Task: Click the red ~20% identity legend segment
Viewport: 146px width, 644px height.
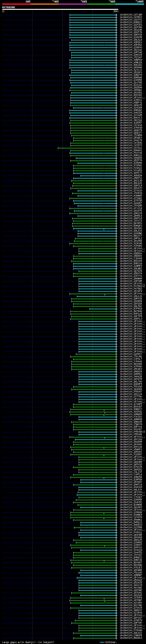Action: pos(16,4)
